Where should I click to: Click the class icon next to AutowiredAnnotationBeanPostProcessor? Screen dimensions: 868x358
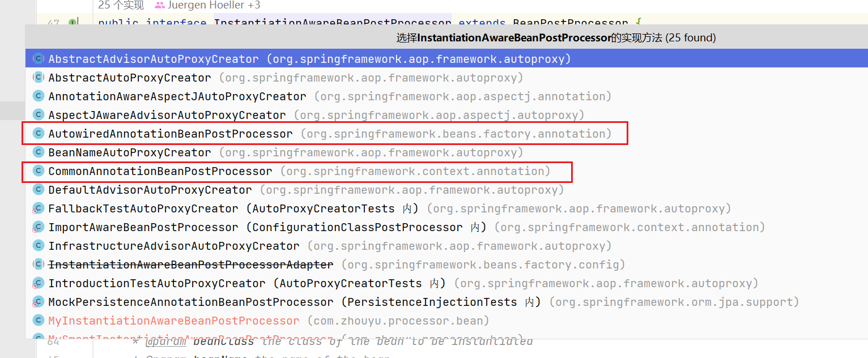[x=39, y=133]
